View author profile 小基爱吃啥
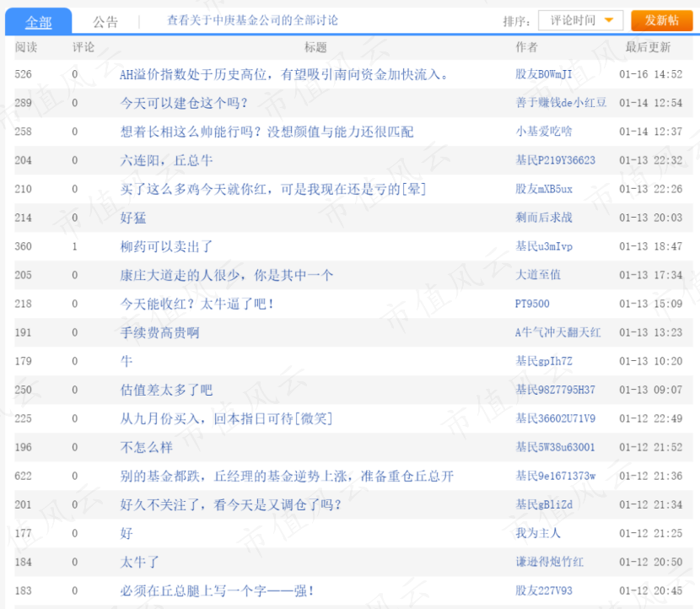Image resolution: width=700 pixels, height=609 pixels. click(544, 132)
